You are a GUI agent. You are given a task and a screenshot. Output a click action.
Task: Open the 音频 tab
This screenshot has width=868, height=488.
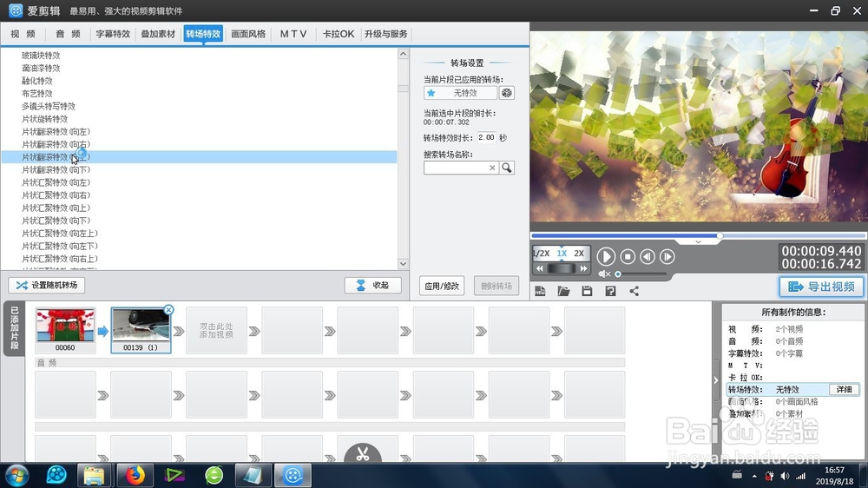[68, 34]
